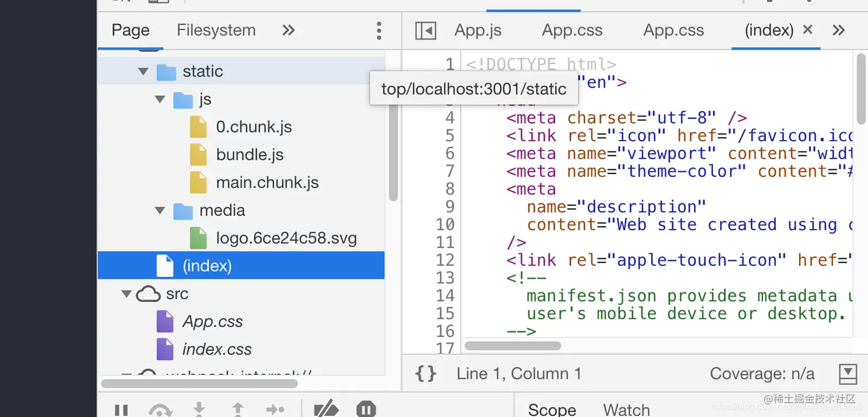The width and height of the screenshot is (868, 417).
Task: Click the bundle.js yellow file icon
Action: pos(198,155)
